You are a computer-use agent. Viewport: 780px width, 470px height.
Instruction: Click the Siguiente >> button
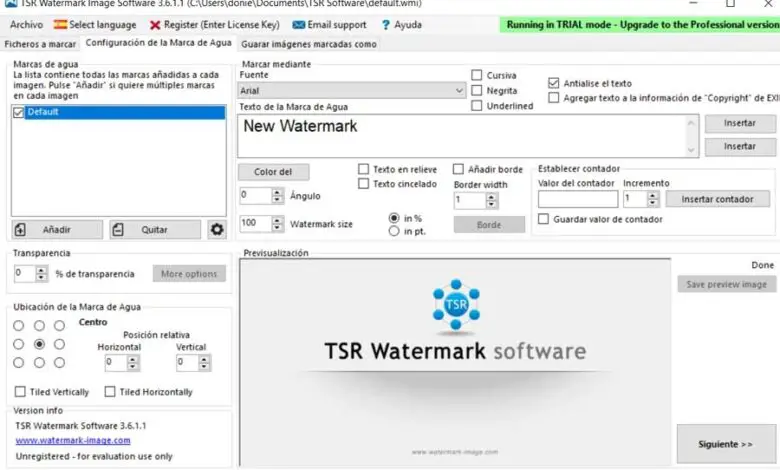tap(726, 444)
